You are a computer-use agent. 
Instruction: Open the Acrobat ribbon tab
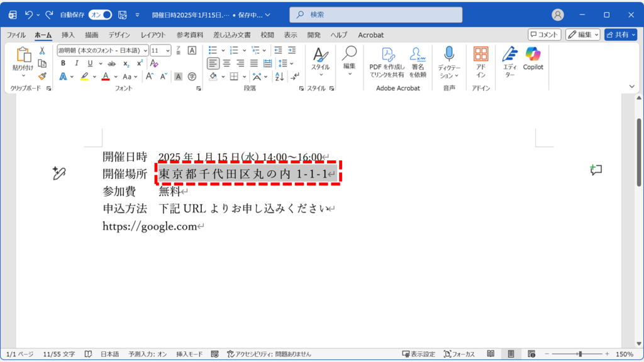pyautogui.click(x=370, y=35)
